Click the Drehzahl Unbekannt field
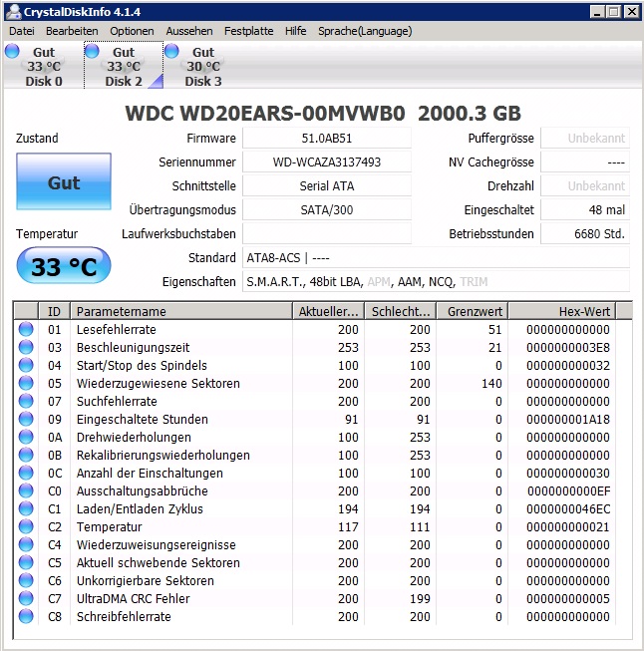The image size is (644, 651). [x=585, y=186]
